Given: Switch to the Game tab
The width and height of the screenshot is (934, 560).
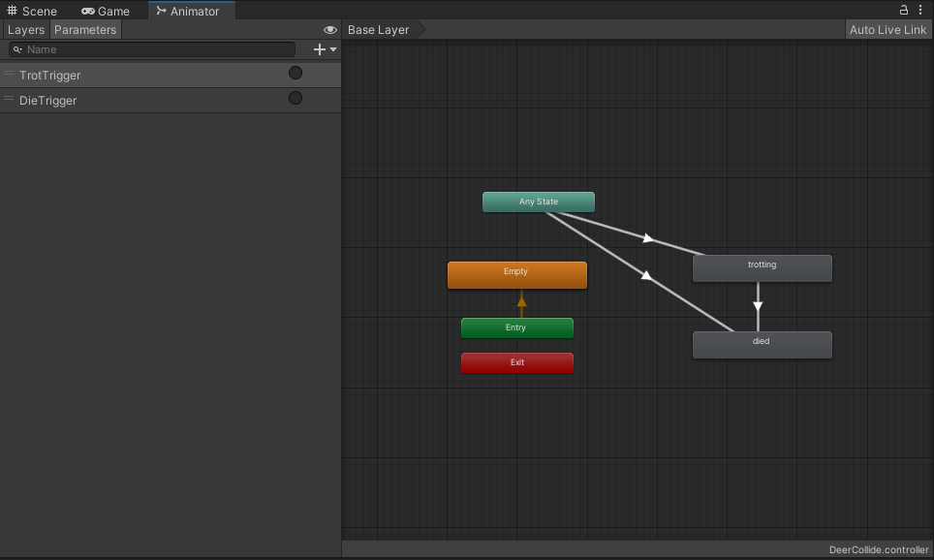Looking at the screenshot, I should tap(106, 11).
